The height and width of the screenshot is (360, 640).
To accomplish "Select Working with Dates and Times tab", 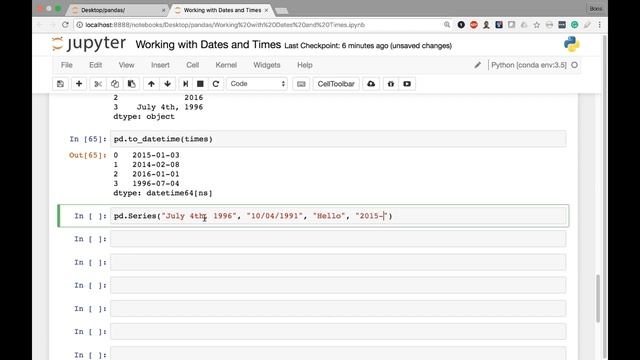I will [222, 10].
